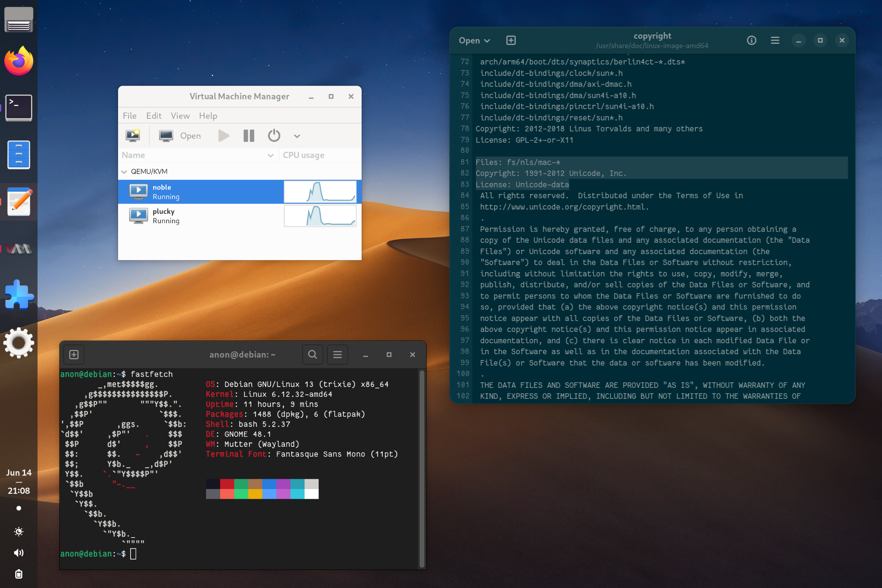Click the green color block in fastfetch palette

coord(241,484)
